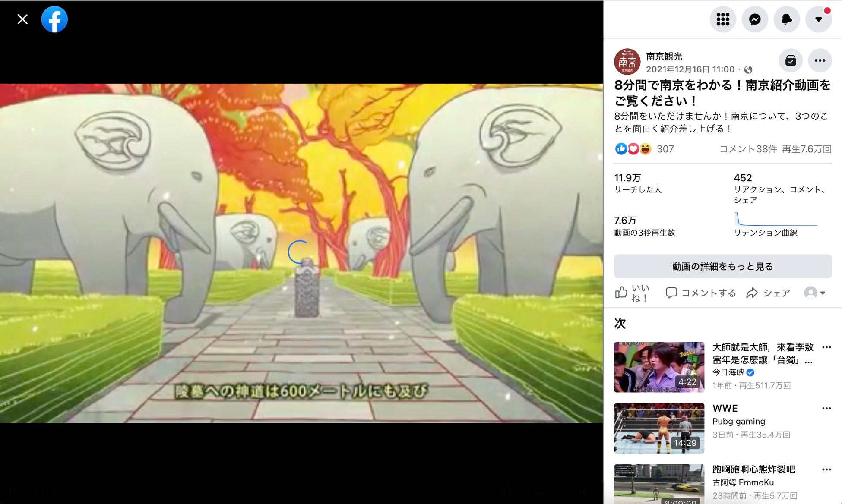The image size is (842, 504).
Task: Open the post options three-dot menu
Action: tap(820, 61)
